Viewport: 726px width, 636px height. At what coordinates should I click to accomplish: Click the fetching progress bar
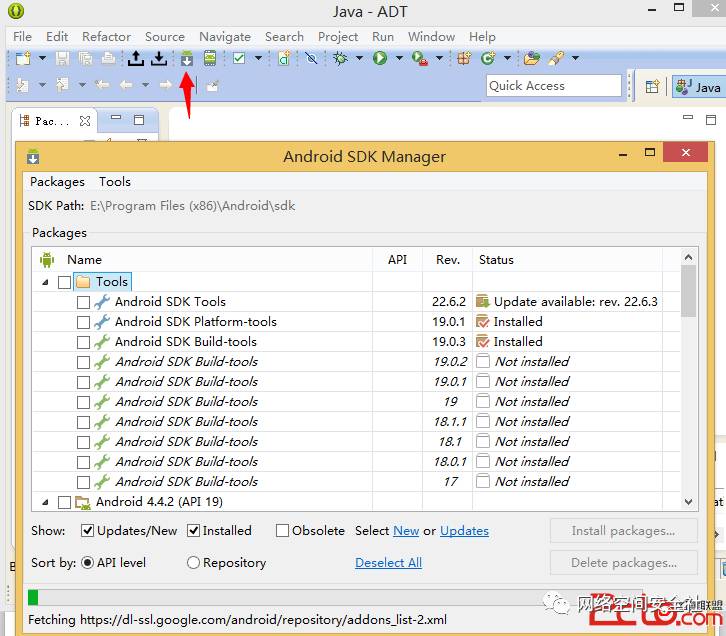point(337,598)
